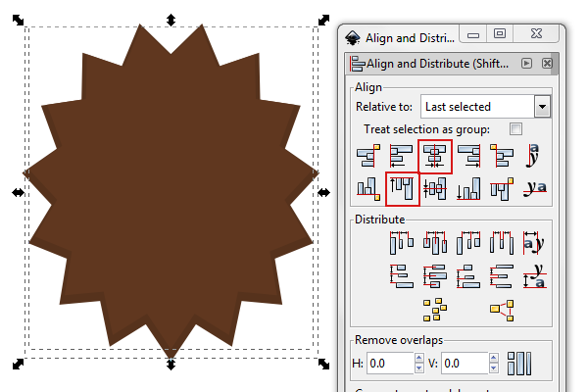This screenshot has width=588, height=392.
Task: Close the Align and Distribute panel tab
Action: (547, 64)
